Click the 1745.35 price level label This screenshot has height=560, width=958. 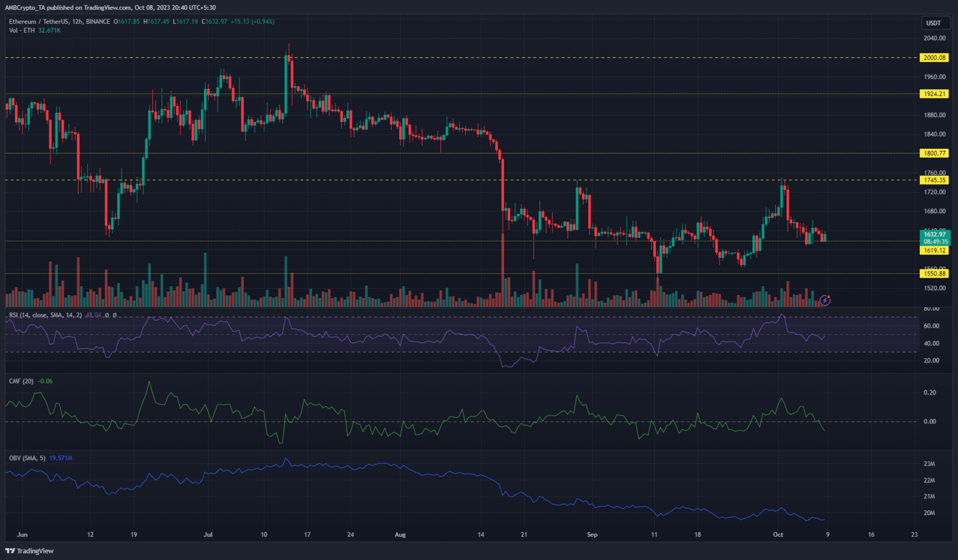point(934,180)
